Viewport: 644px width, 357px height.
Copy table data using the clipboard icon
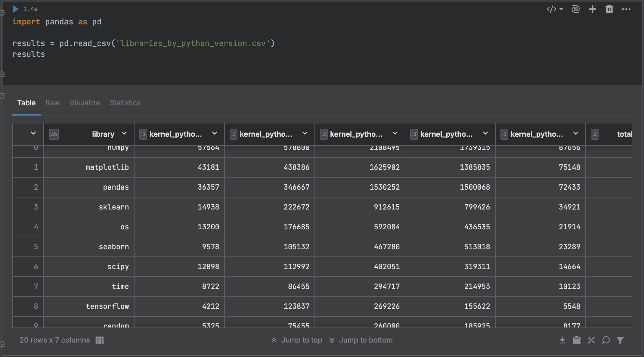tap(577, 340)
